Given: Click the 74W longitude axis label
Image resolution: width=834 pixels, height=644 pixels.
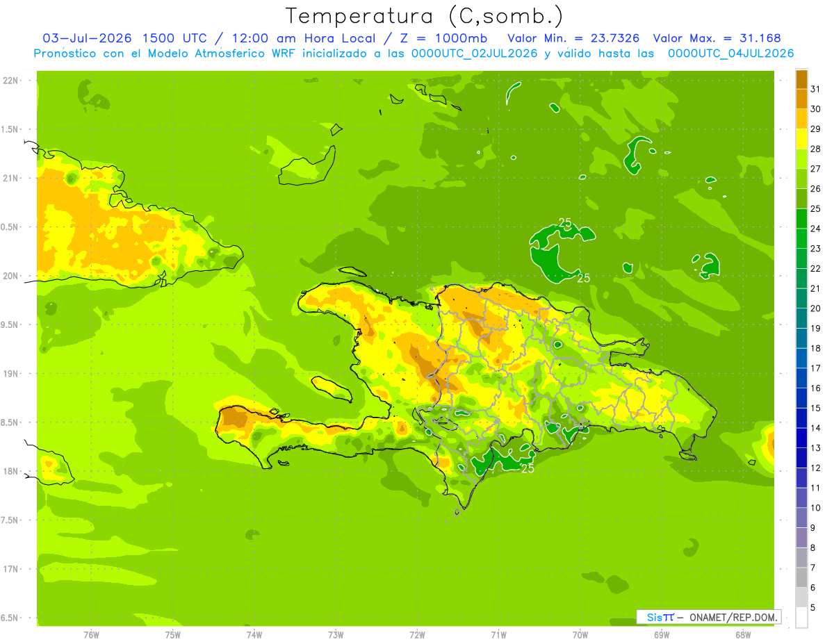Looking at the screenshot, I should (254, 634).
